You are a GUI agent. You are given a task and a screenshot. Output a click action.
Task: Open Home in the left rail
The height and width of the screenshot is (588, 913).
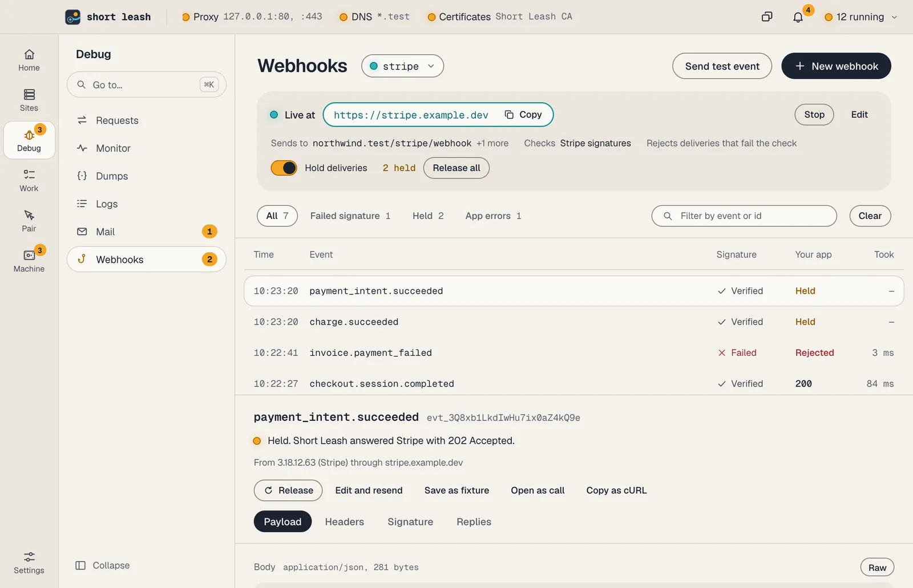point(29,60)
